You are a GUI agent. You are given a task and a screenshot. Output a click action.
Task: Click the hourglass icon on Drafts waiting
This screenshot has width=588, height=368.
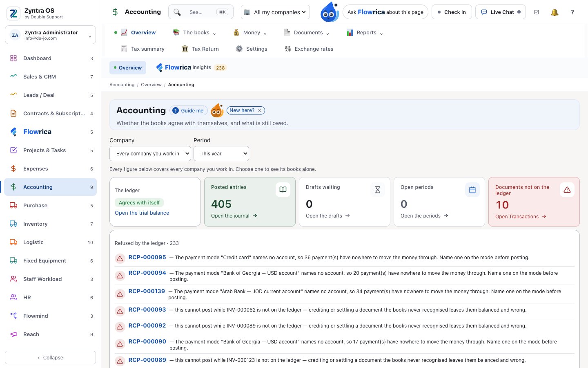point(378,189)
